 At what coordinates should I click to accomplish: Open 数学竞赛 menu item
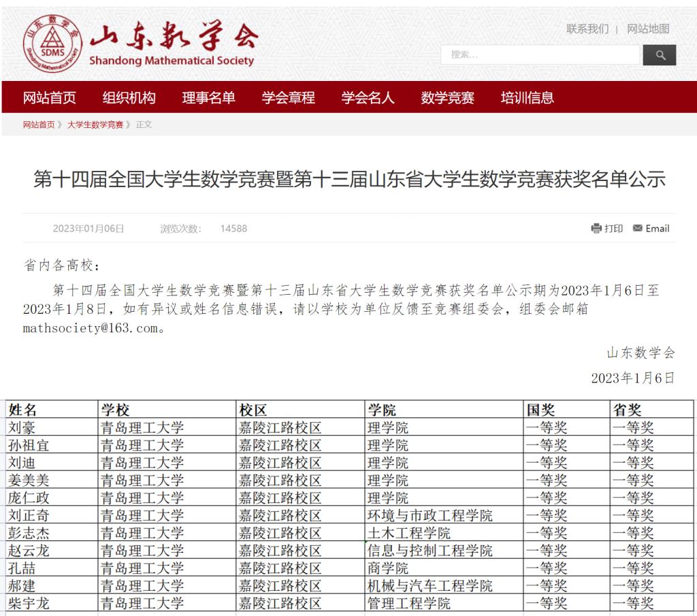coord(448,97)
